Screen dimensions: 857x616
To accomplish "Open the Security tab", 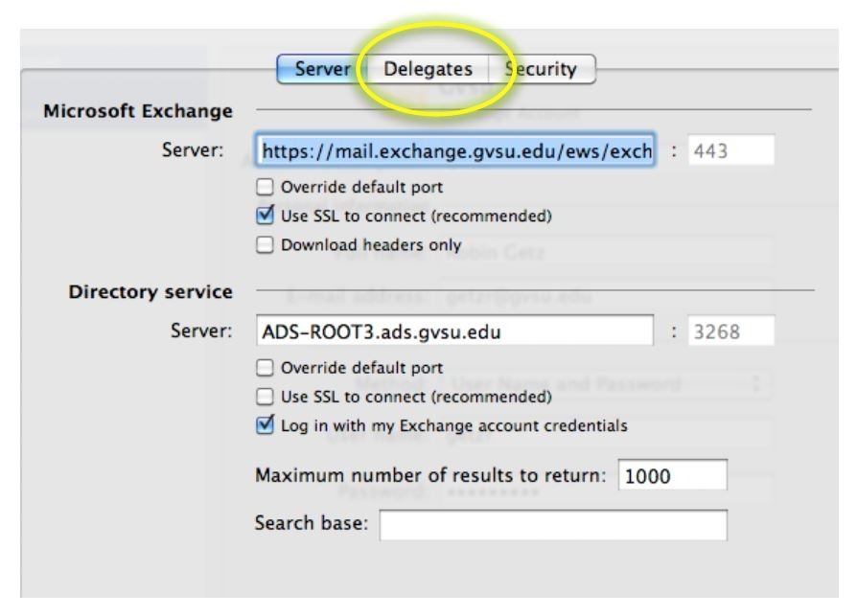I will point(542,69).
